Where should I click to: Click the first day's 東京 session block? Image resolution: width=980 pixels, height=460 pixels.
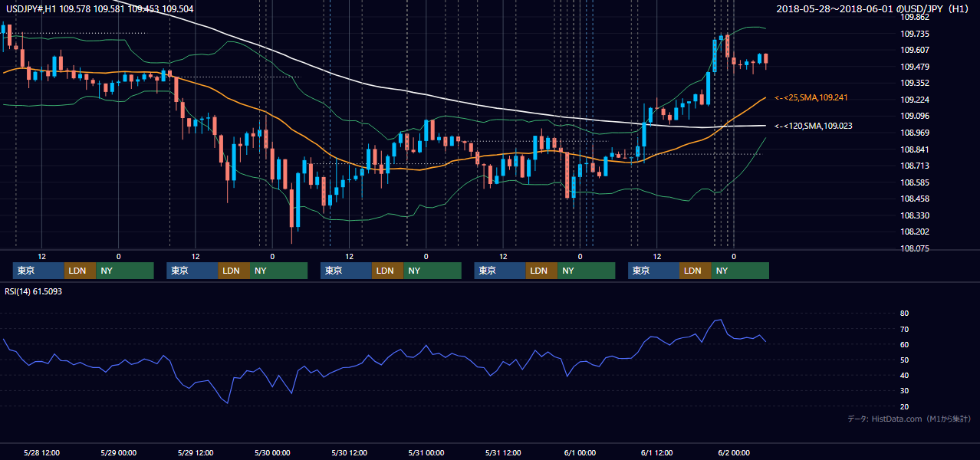pos(39,271)
